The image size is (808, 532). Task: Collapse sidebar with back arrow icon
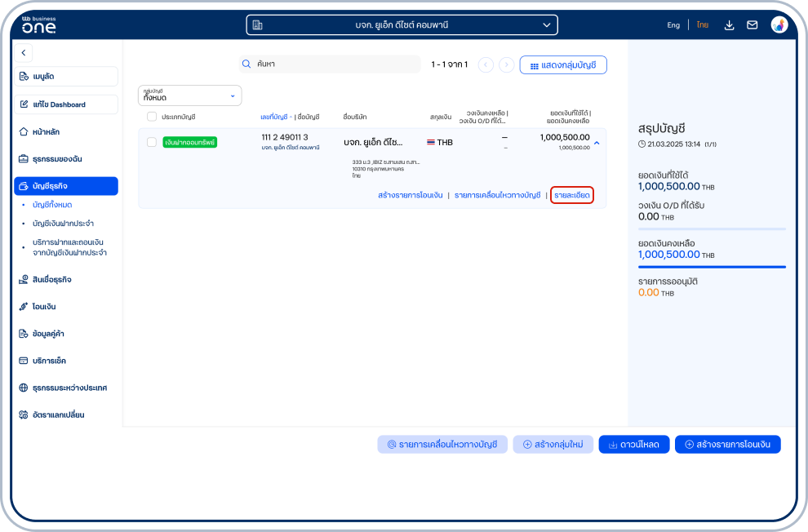click(24, 53)
